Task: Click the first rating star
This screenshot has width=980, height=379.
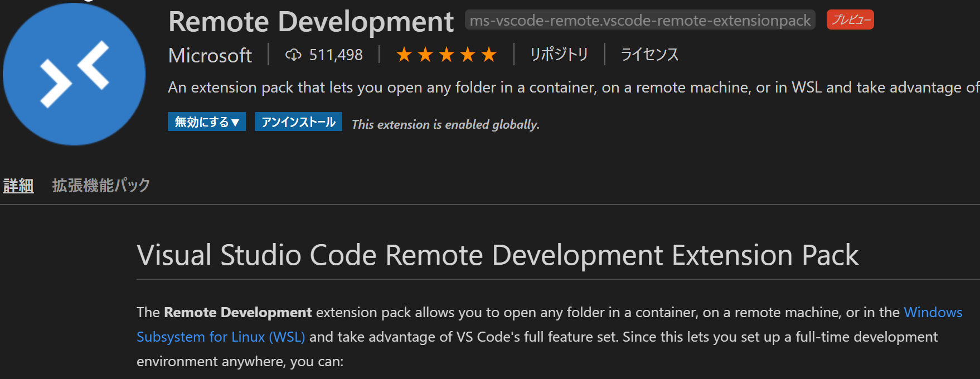Action: click(x=404, y=55)
